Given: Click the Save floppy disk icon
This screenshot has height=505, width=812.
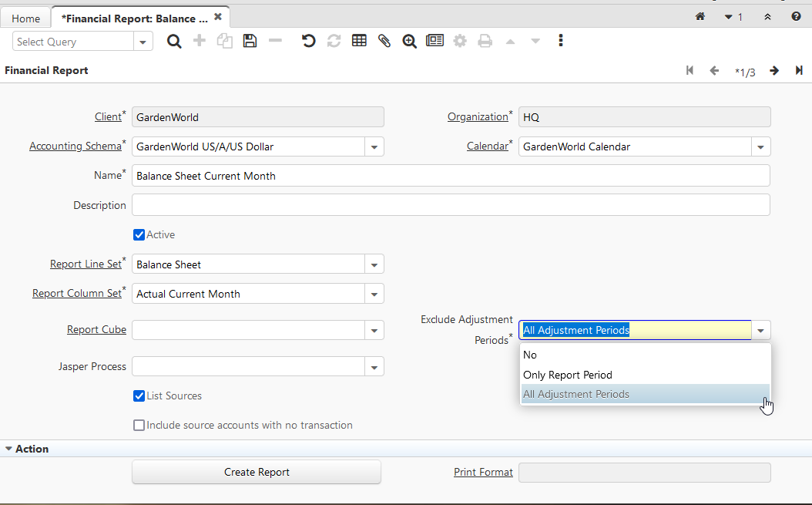Looking at the screenshot, I should click(x=250, y=42).
